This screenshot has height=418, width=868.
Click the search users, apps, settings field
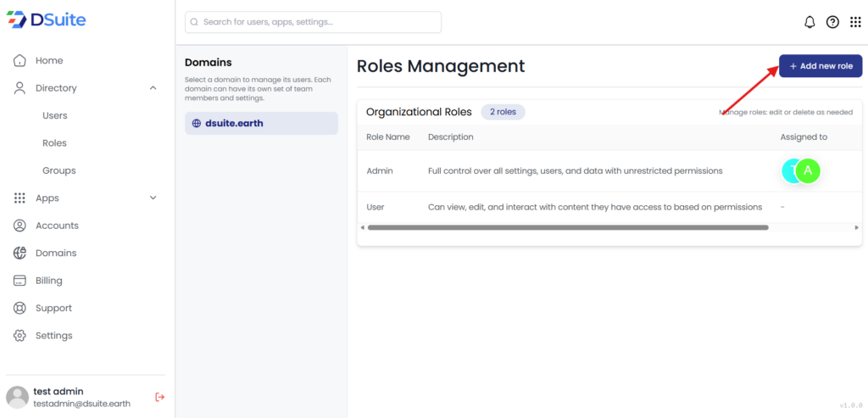(313, 22)
